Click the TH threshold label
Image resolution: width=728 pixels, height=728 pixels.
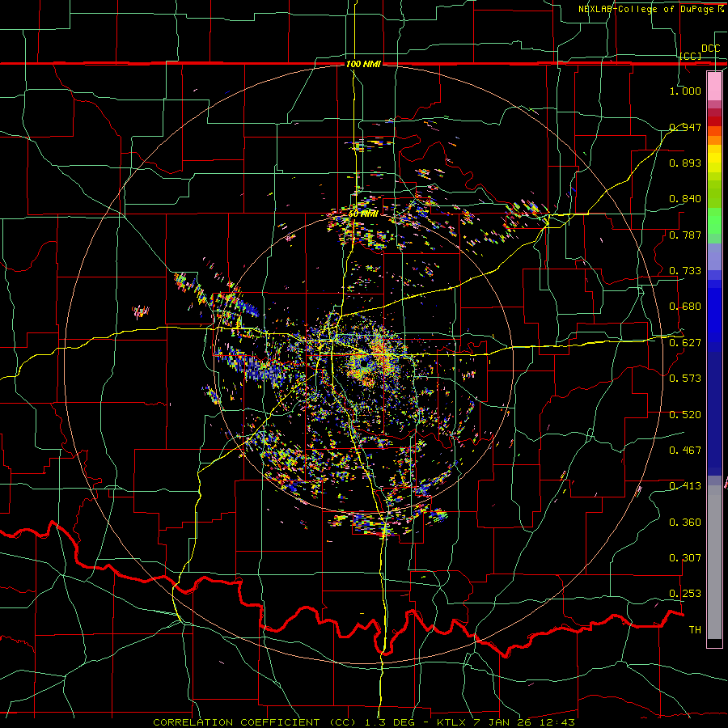coord(695,630)
